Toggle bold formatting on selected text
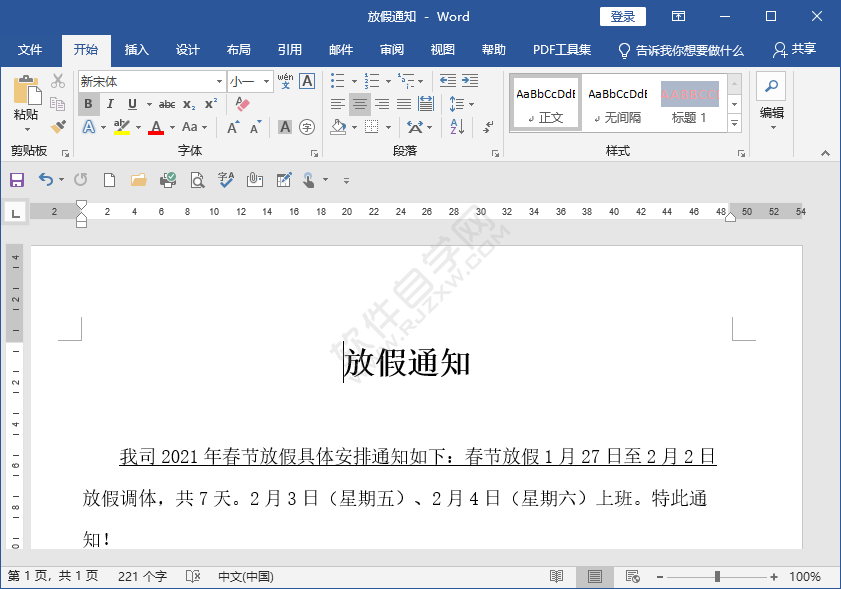The height and width of the screenshot is (589, 841). pos(88,103)
